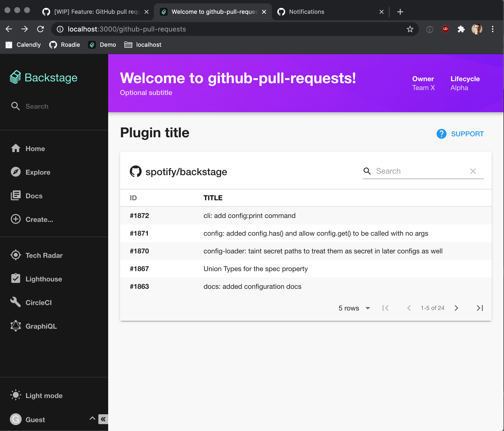Screen dimensions: 504x431
Task: Click the Guest avatar icon
Action: [16, 419]
